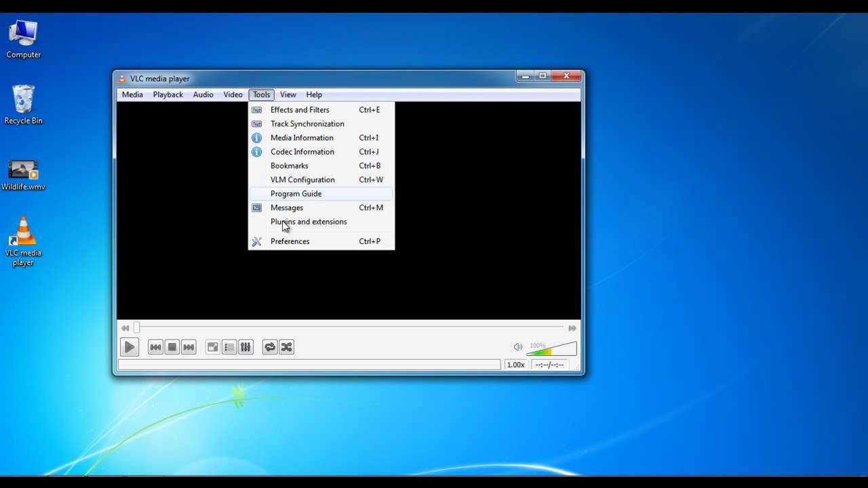
Task: Open the Media menu
Action: [132, 94]
